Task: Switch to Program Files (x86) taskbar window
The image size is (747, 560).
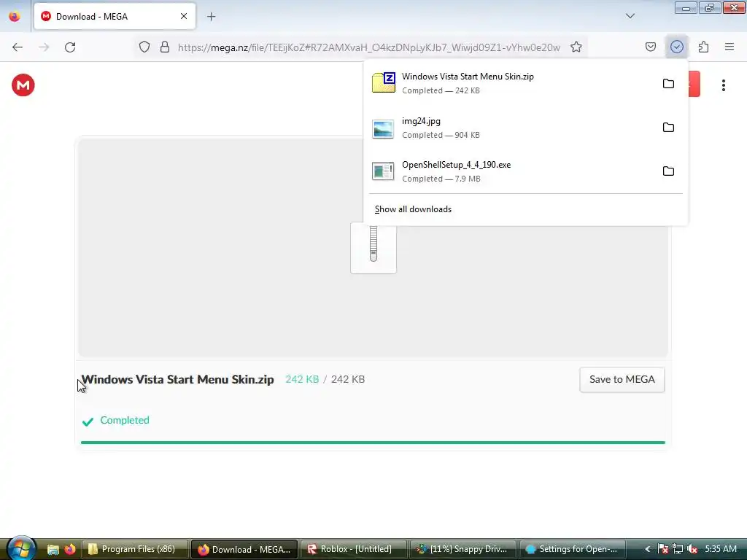Action: [135, 550]
